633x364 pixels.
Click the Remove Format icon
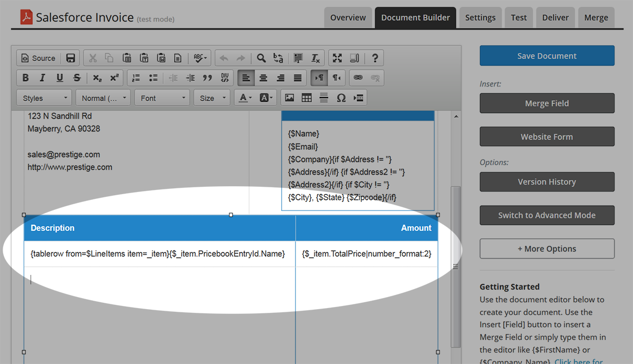click(315, 58)
